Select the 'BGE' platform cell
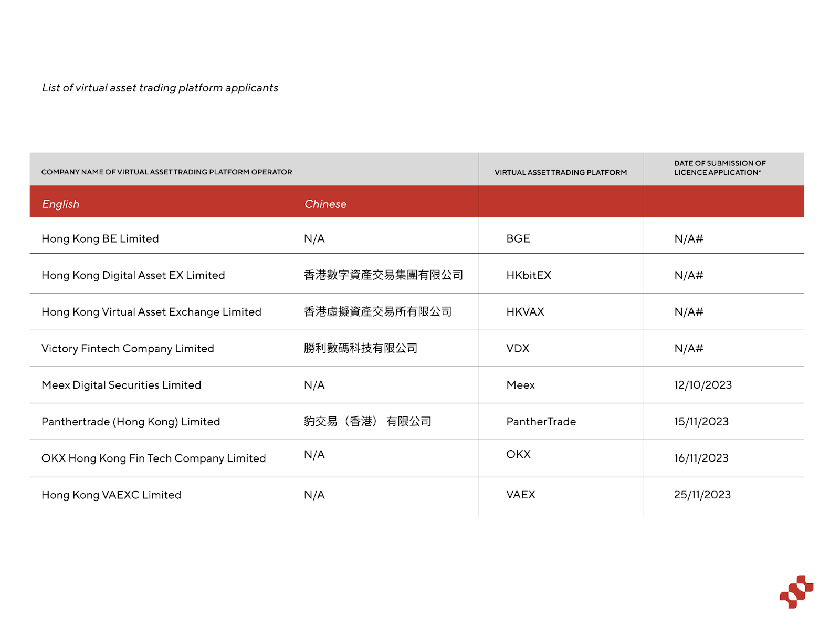The width and height of the screenshot is (840, 636). 518,238
